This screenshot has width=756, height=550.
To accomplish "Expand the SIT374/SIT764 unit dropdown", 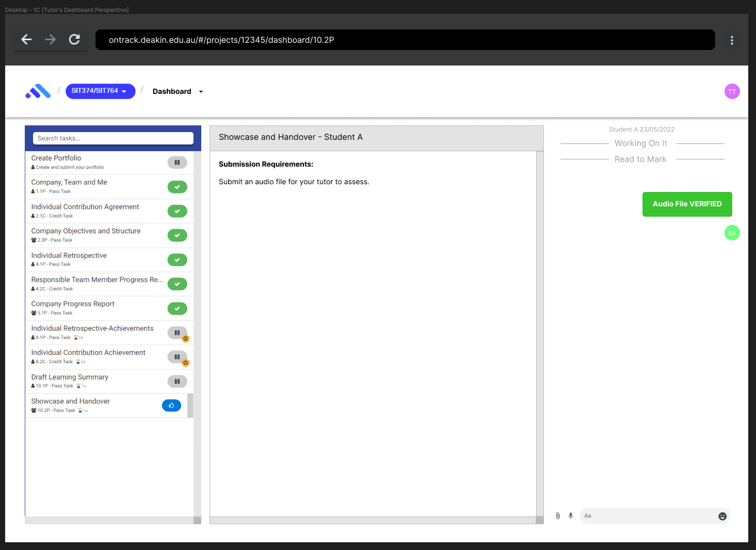I will tap(100, 91).
